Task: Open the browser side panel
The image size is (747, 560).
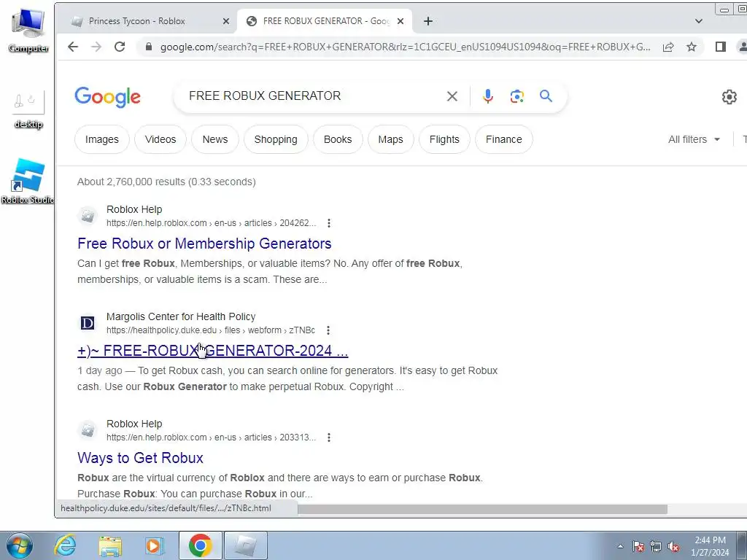Action: [x=720, y=47]
